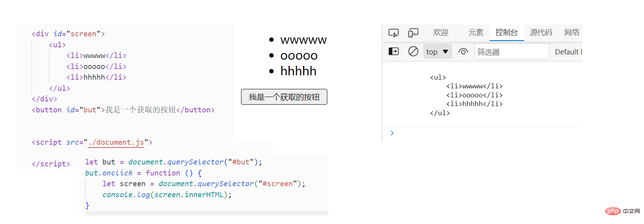Clear the console with the circle-slash icon
Screen dimensions: 644x224
(413, 51)
